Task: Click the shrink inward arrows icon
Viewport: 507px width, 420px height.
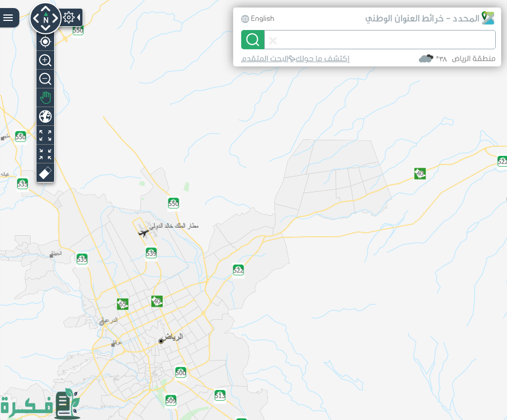Action: pyautogui.click(x=45, y=154)
